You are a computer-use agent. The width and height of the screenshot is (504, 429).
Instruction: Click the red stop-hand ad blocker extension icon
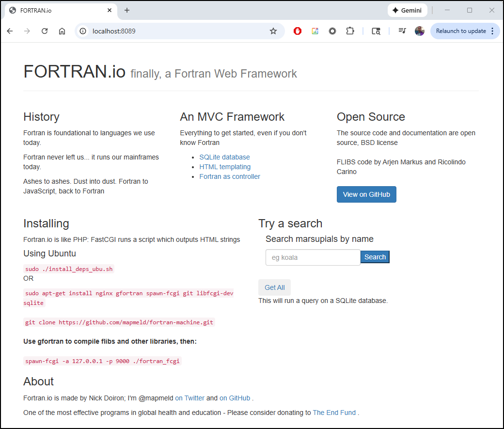pos(298,31)
